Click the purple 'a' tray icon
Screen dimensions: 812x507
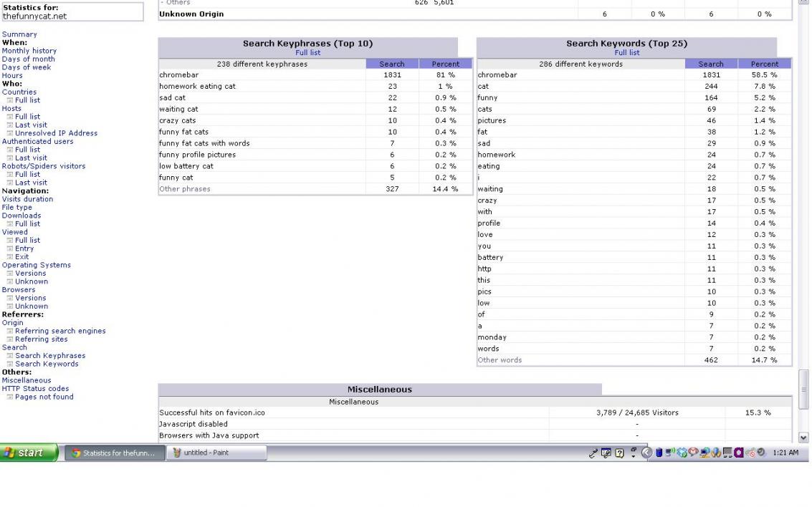738,453
